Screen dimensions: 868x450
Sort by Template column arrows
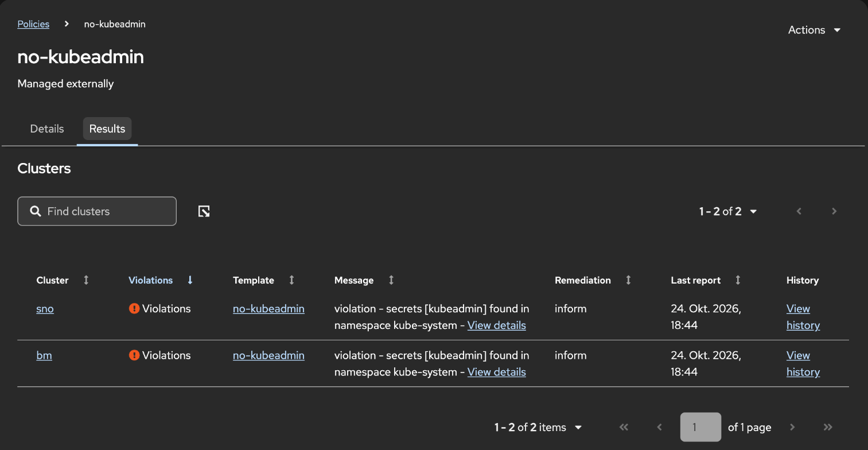click(x=291, y=280)
